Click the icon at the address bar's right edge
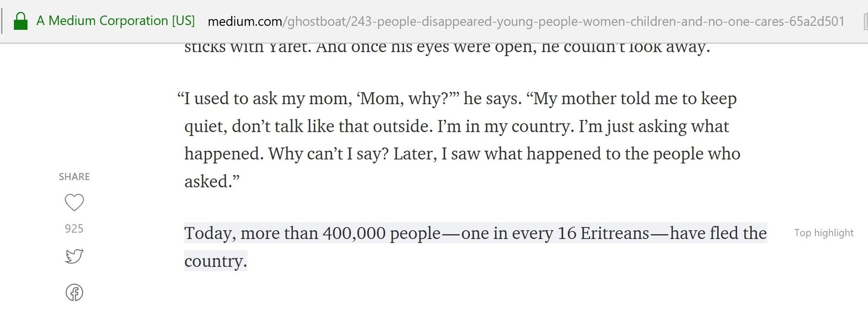 point(865,22)
